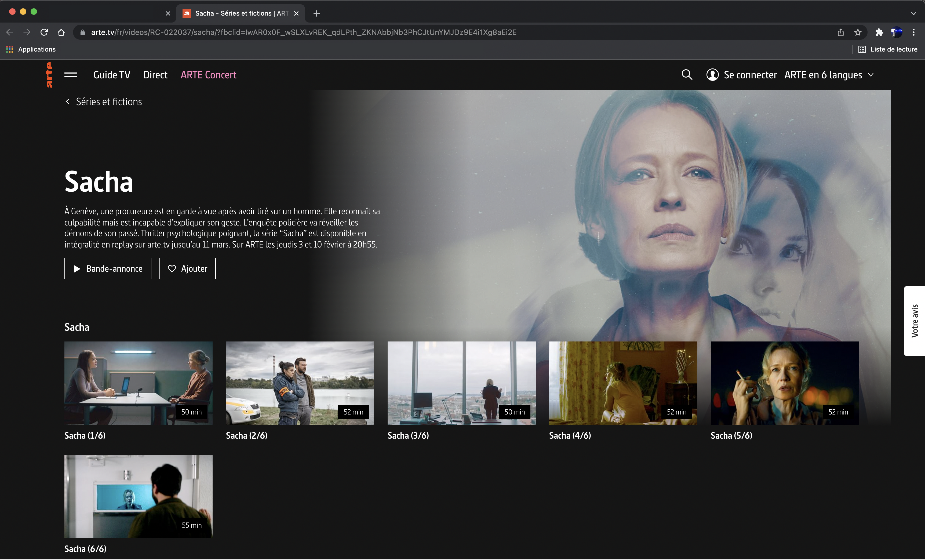The image size is (925, 560).
Task: Play the Bande-annonce trailer
Action: tap(108, 268)
